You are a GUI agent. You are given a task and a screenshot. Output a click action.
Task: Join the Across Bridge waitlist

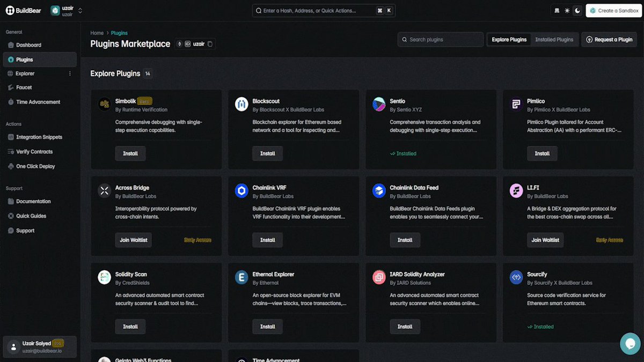134,240
